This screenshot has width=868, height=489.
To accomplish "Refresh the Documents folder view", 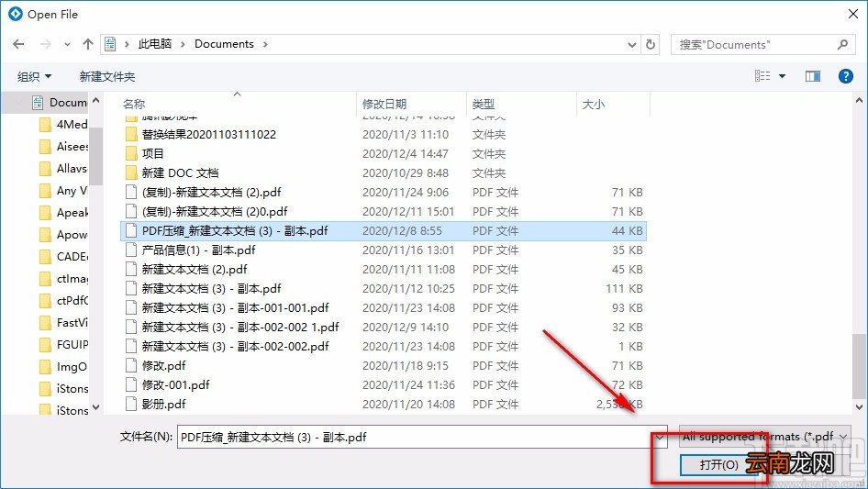I will pos(651,44).
